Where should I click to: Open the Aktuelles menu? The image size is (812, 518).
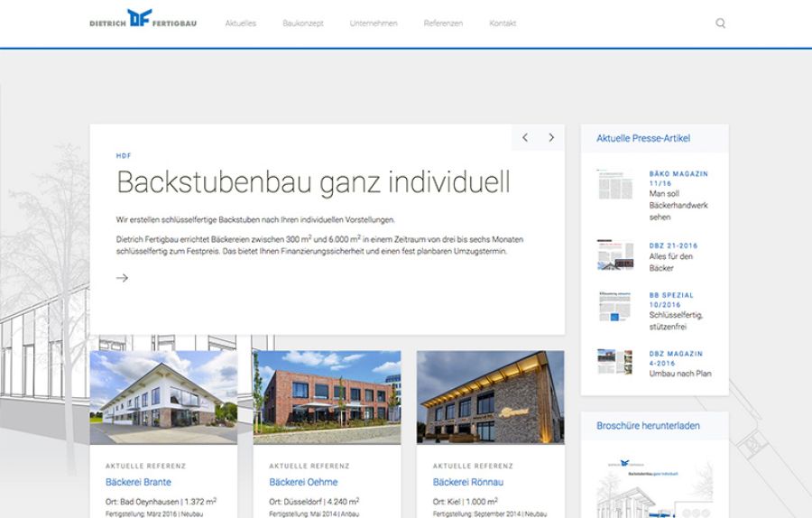pyautogui.click(x=241, y=23)
